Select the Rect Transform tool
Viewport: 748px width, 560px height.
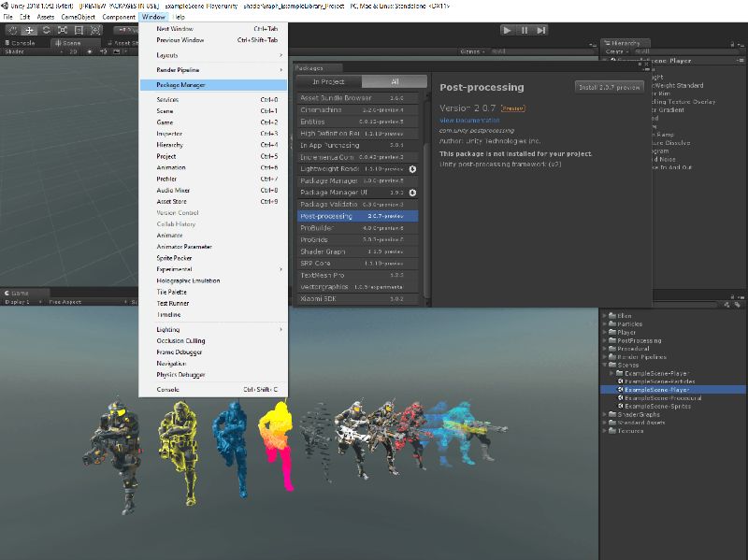pyautogui.click(x=79, y=30)
